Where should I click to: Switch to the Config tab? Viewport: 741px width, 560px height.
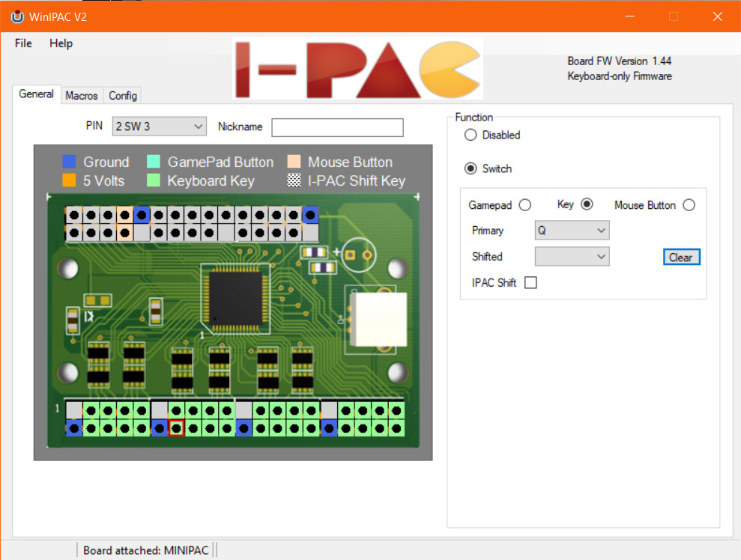tap(123, 95)
